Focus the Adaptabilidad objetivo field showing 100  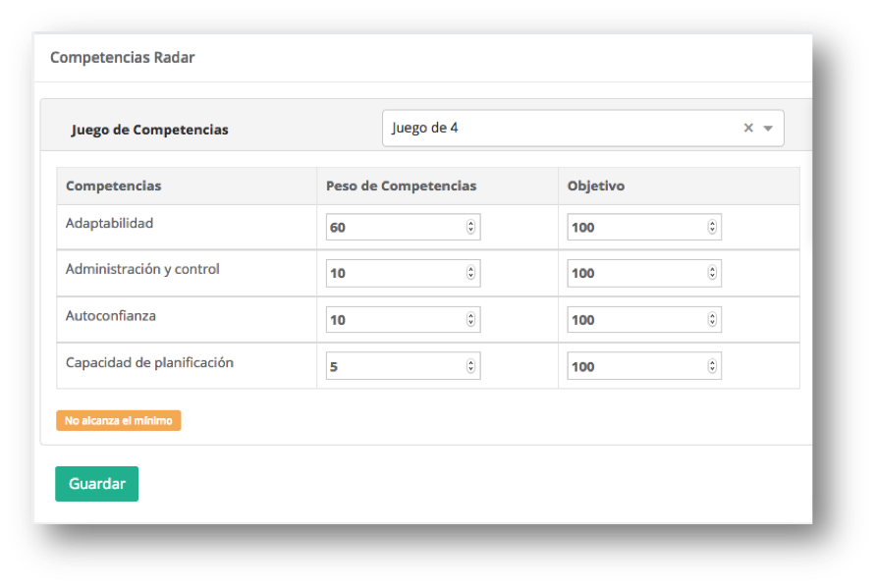[x=644, y=227]
